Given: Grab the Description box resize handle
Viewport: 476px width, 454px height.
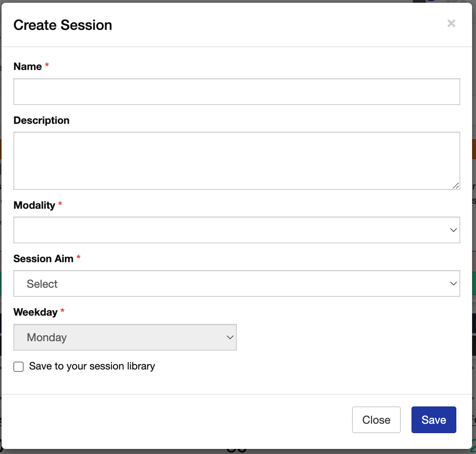Looking at the screenshot, I should (456, 186).
